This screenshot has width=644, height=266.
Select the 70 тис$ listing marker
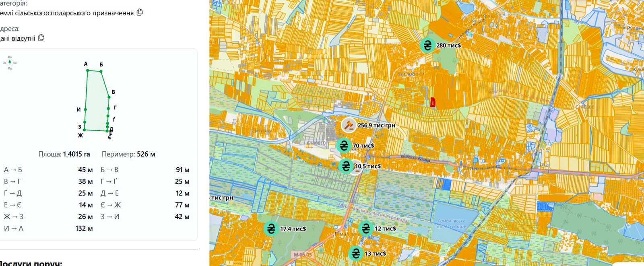click(344, 145)
